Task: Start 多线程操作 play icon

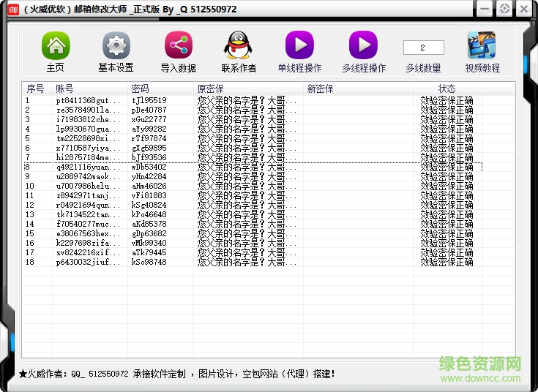Action: tap(363, 46)
